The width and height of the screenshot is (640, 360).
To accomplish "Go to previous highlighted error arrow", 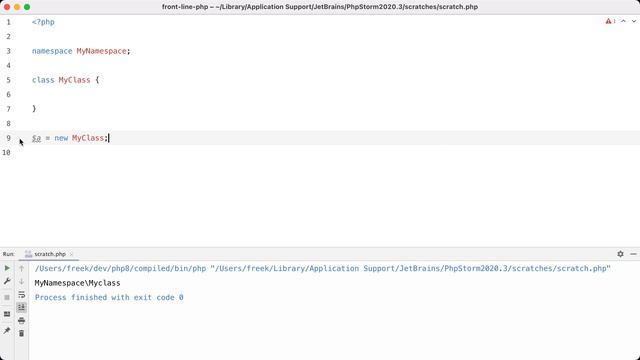I will click(623, 21).
